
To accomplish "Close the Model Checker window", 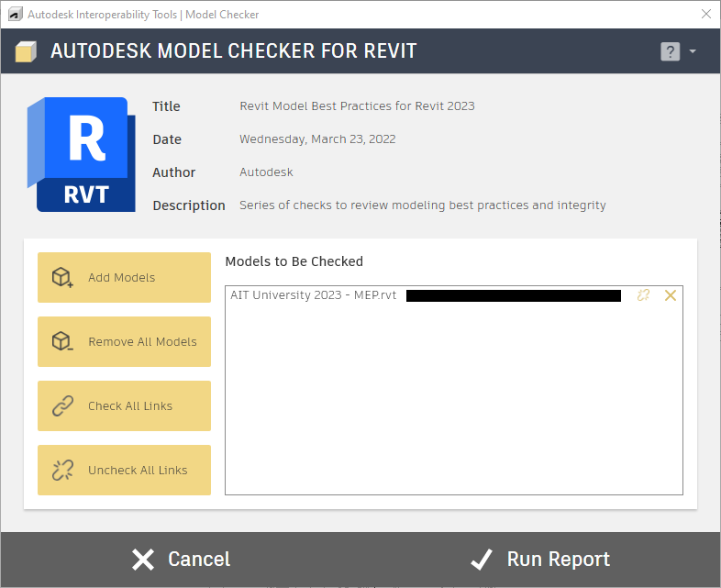I will click(706, 14).
